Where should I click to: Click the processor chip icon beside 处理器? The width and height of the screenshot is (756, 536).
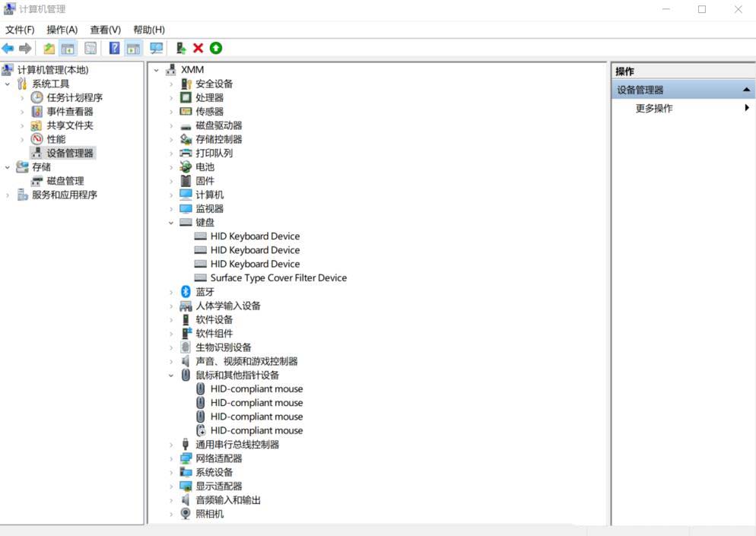pos(186,97)
